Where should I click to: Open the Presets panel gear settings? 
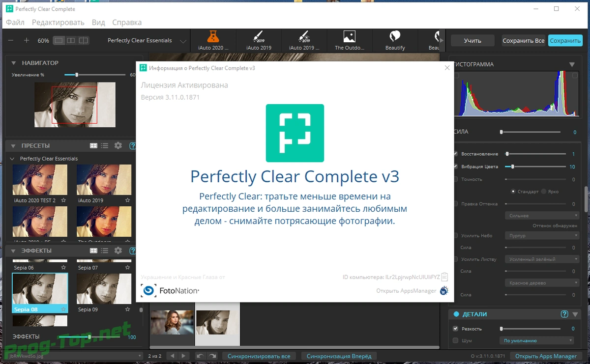(x=118, y=146)
